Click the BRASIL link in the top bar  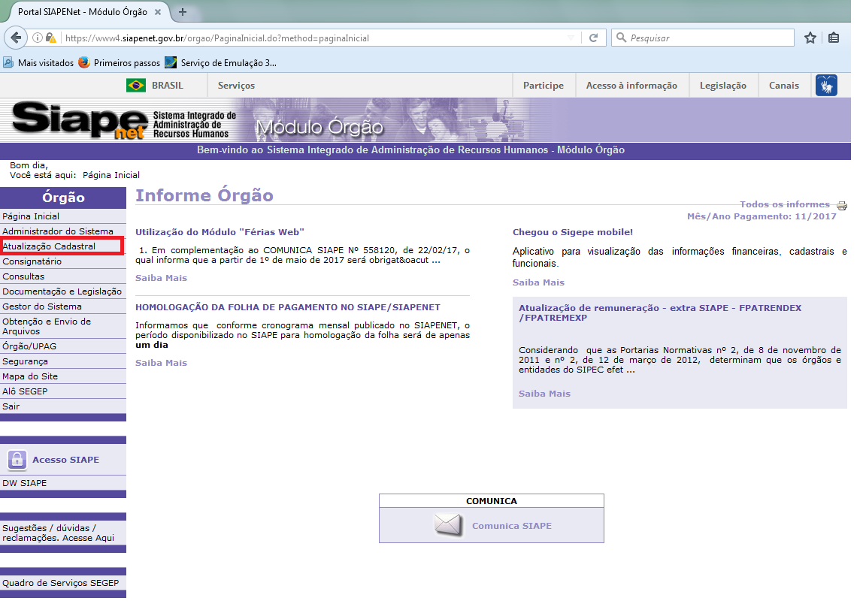[x=168, y=86]
